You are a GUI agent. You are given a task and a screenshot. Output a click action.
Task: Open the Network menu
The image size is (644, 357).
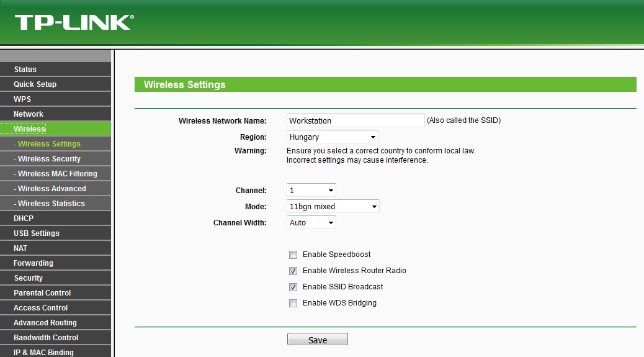55,114
